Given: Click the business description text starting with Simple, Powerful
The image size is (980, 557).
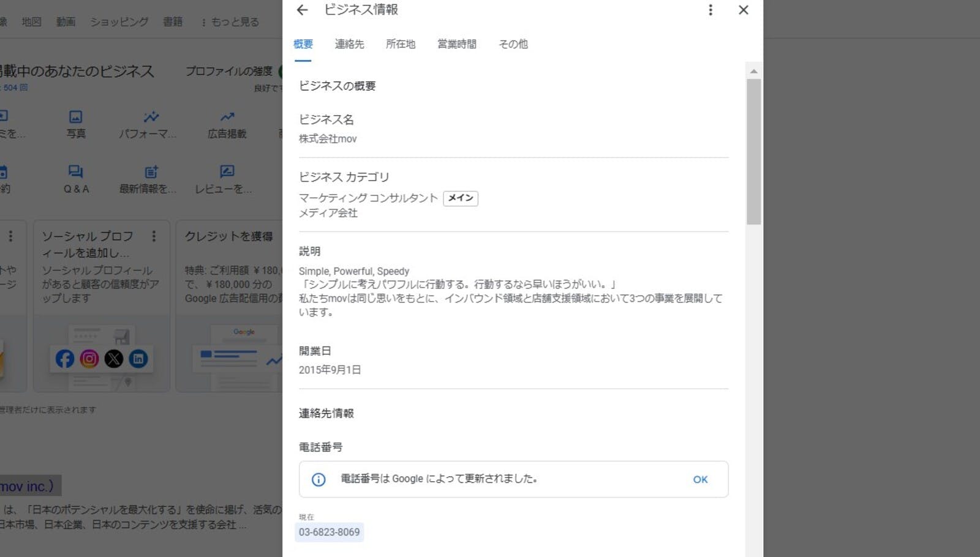Looking at the screenshot, I should [511, 291].
